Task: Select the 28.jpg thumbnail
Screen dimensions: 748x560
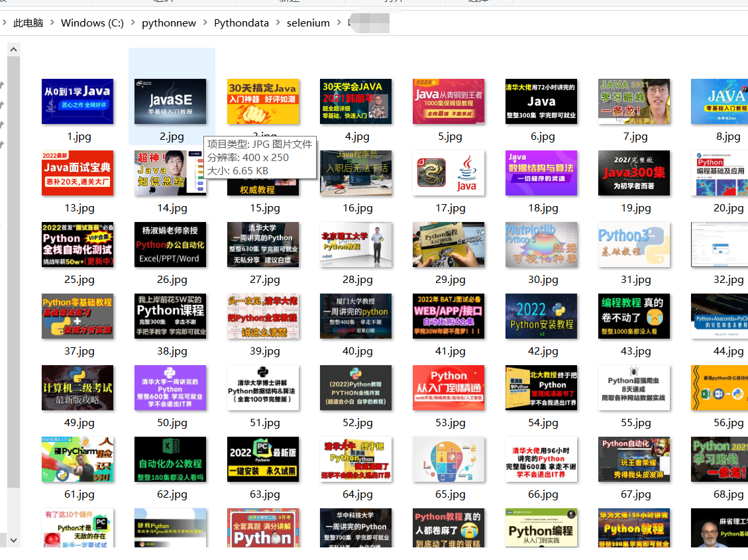Action: coord(356,245)
